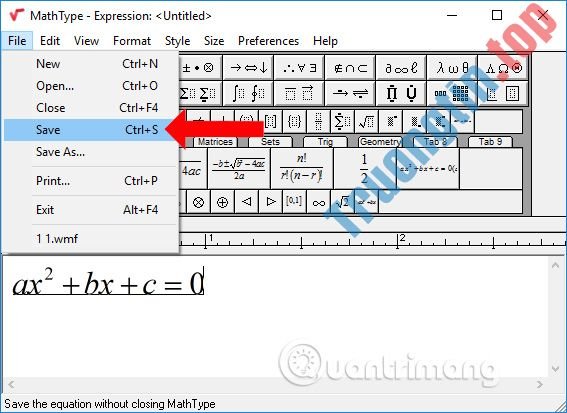Insert the one-half fraction expression
Screen dimensions: 567x413
pos(364,169)
